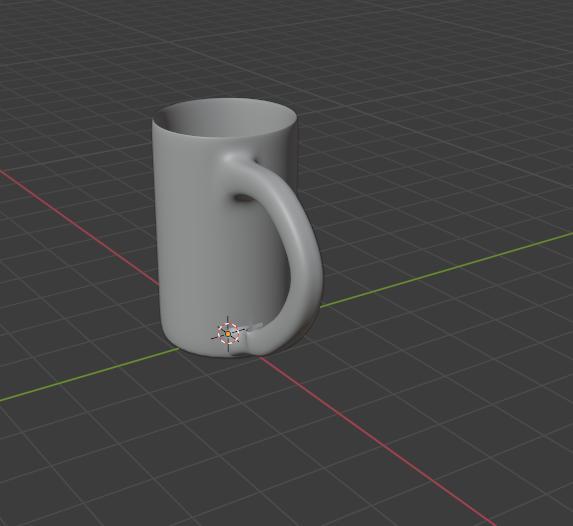Image resolution: width=573 pixels, height=526 pixels.
Task: Click inside the mug's open rim
Action: pyautogui.click(x=225, y=118)
